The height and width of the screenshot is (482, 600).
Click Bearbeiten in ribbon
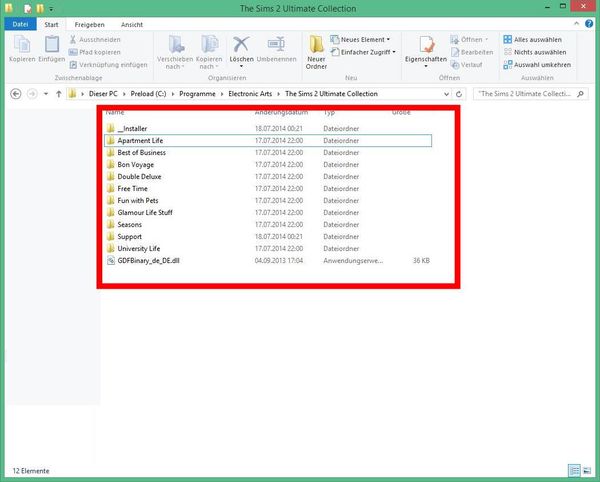(472, 52)
